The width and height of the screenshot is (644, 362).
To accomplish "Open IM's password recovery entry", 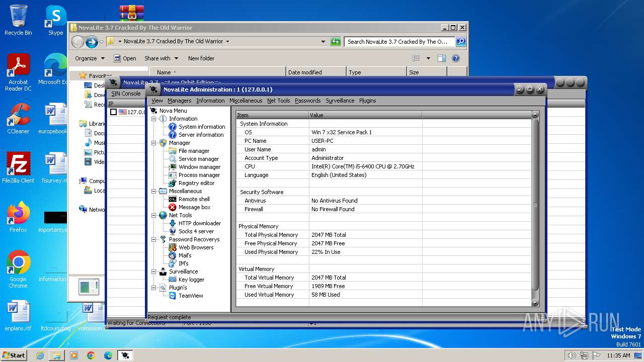I will tap(183, 263).
